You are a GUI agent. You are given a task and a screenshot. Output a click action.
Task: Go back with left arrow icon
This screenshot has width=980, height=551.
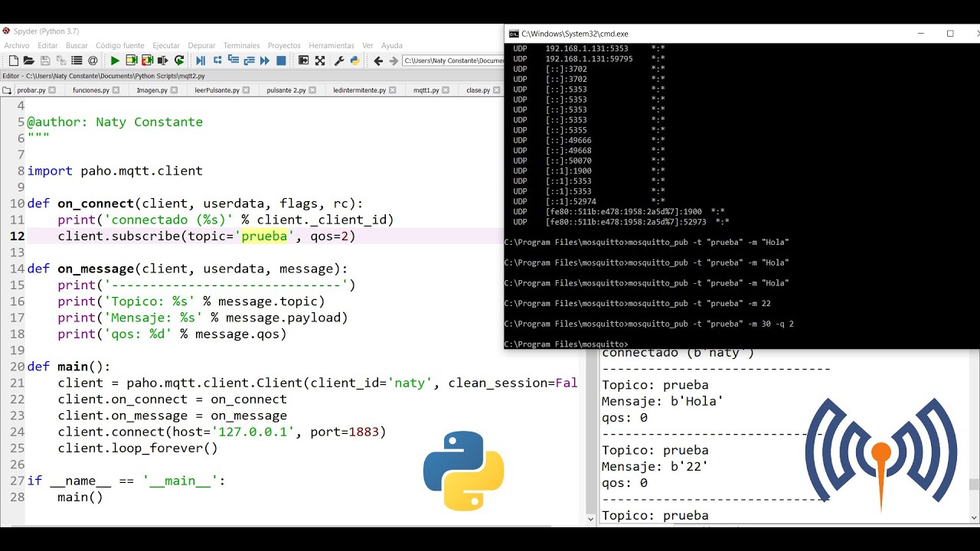(377, 60)
